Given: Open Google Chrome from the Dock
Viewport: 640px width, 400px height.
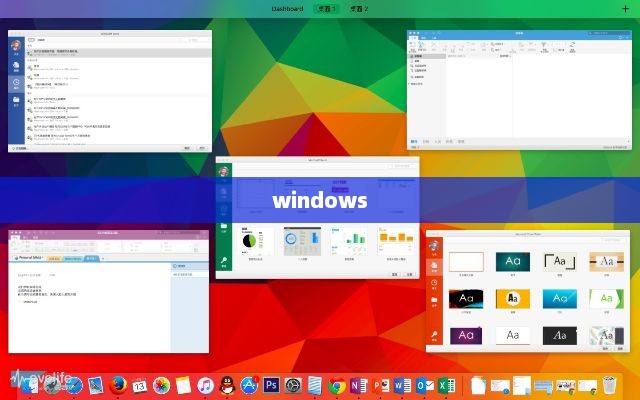Looking at the screenshot, I should click(x=337, y=386).
